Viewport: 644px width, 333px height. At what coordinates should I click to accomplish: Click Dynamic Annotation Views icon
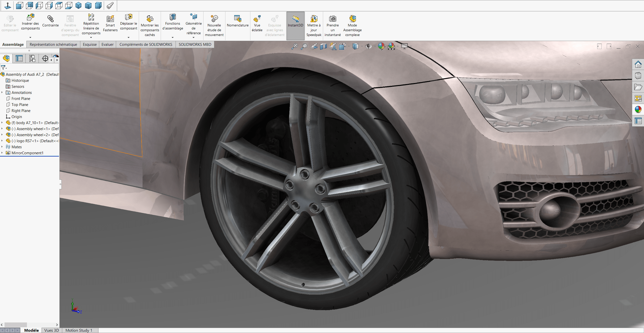coord(333,46)
